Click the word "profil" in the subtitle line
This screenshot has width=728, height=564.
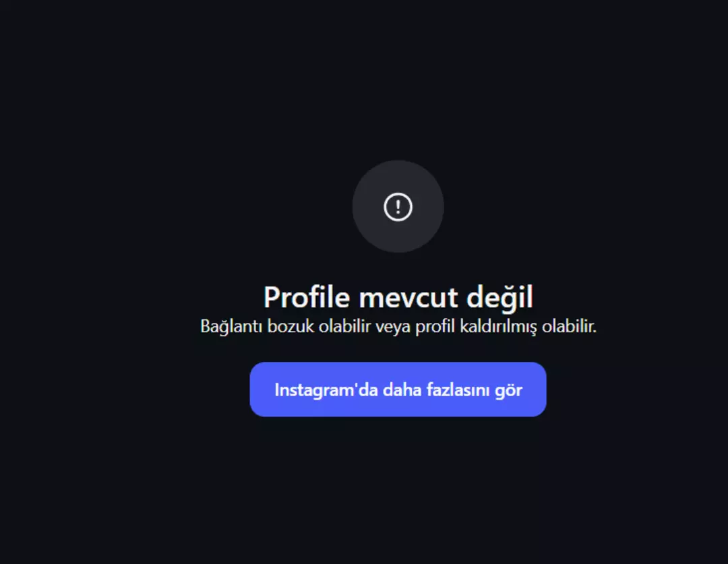pos(435,327)
